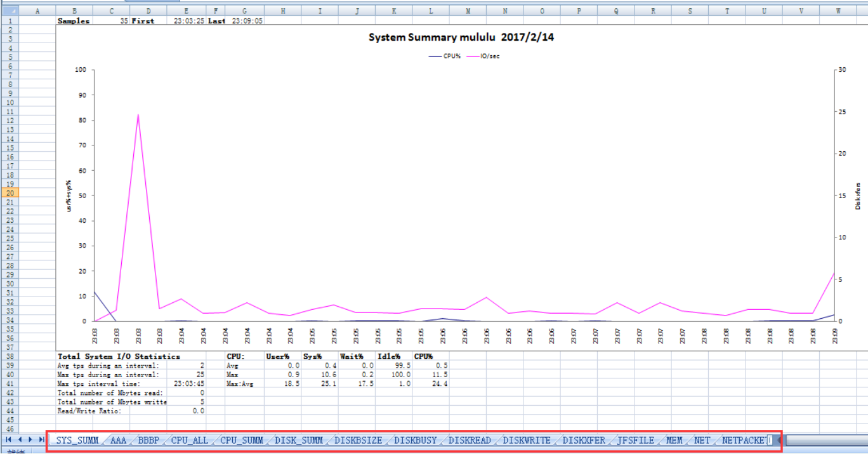Click the pink IO/sec peak at 82
This screenshot has height=454, width=868.
pyautogui.click(x=138, y=115)
